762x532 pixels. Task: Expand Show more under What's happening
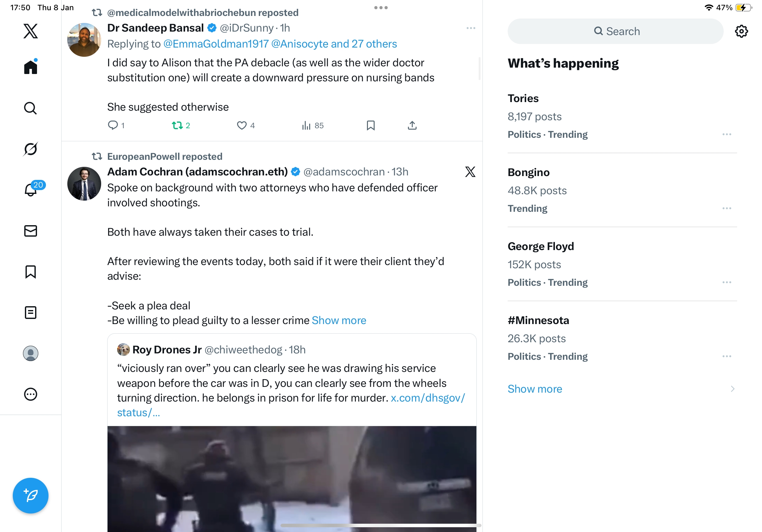tap(535, 389)
